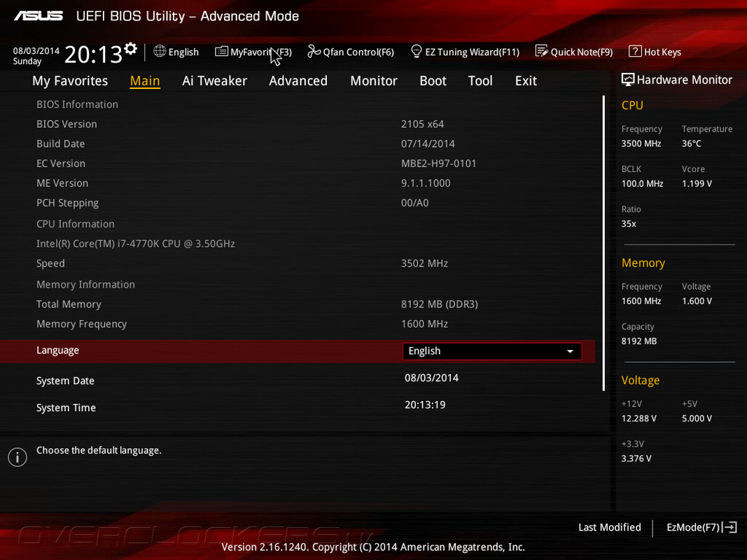Click the +5V reading 5.000 V
This screenshot has height=560, width=747.
pos(697,419)
